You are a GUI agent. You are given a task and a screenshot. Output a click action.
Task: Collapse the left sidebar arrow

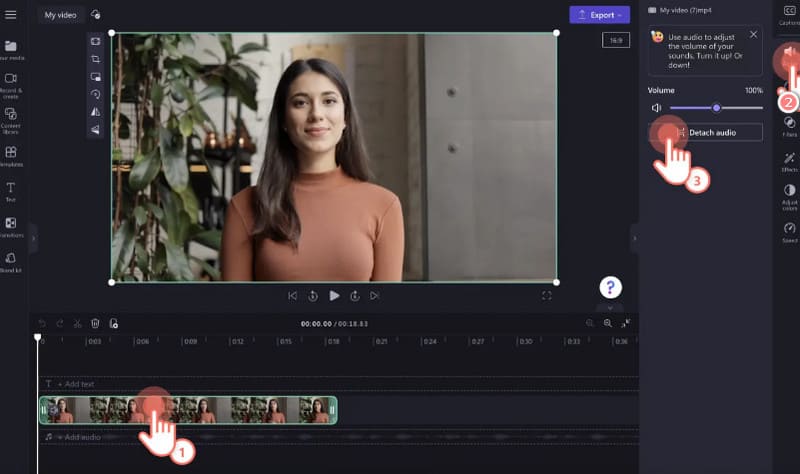coord(34,238)
